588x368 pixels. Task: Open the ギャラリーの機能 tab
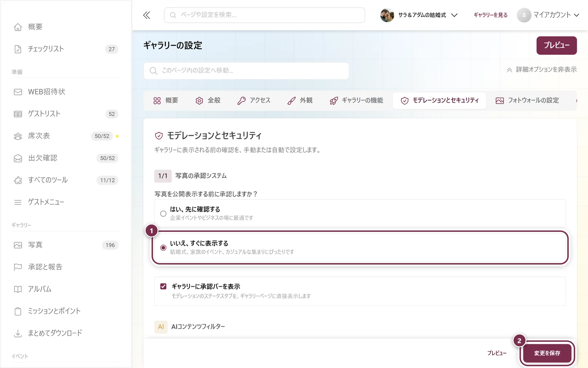click(x=356, y=101)
